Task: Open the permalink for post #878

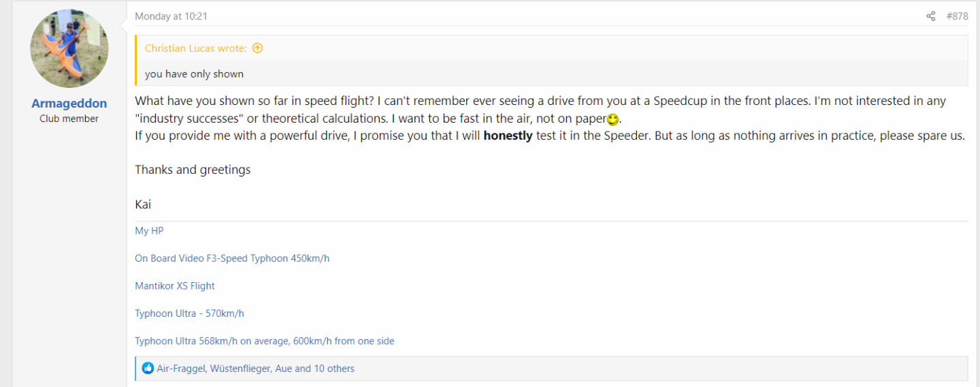Action: (957, 16)
